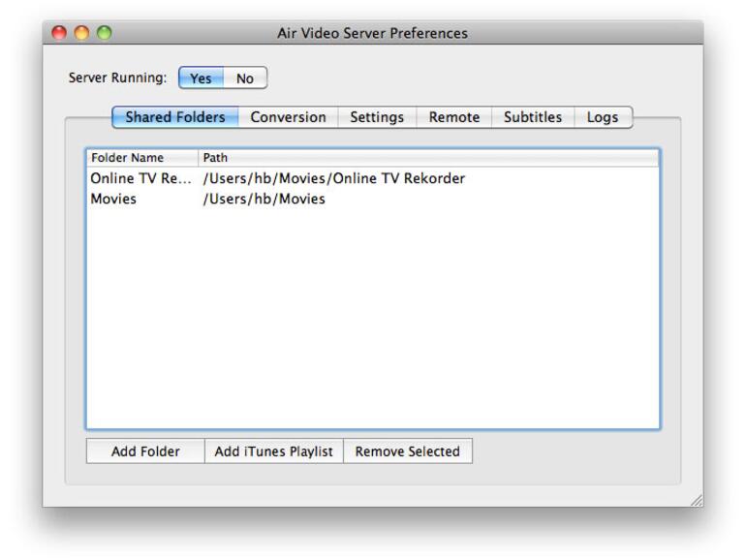Image resolution: width=746 pixels, height=560 pixels.
Task: Show the Subtitles tab
Action: pyautogui.click(x=533, y=117)
